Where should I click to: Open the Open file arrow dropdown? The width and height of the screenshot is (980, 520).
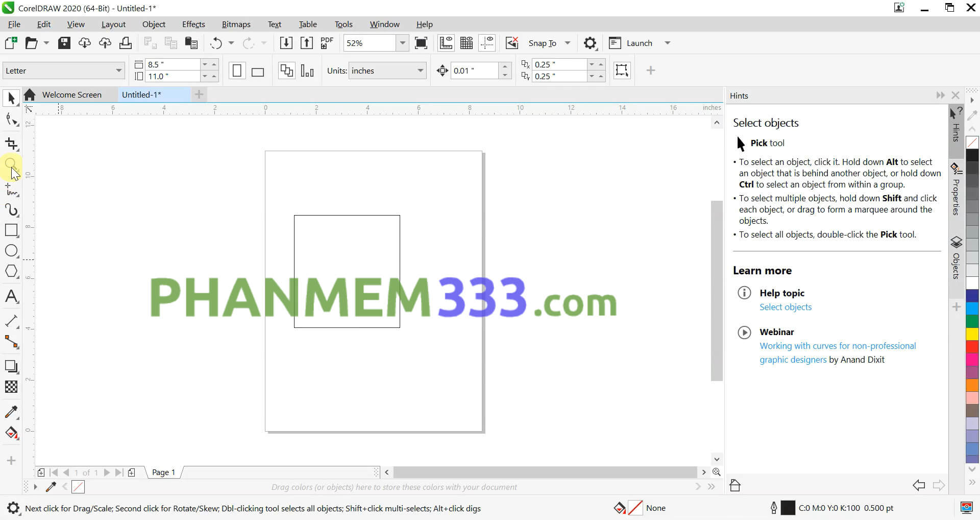46,43
